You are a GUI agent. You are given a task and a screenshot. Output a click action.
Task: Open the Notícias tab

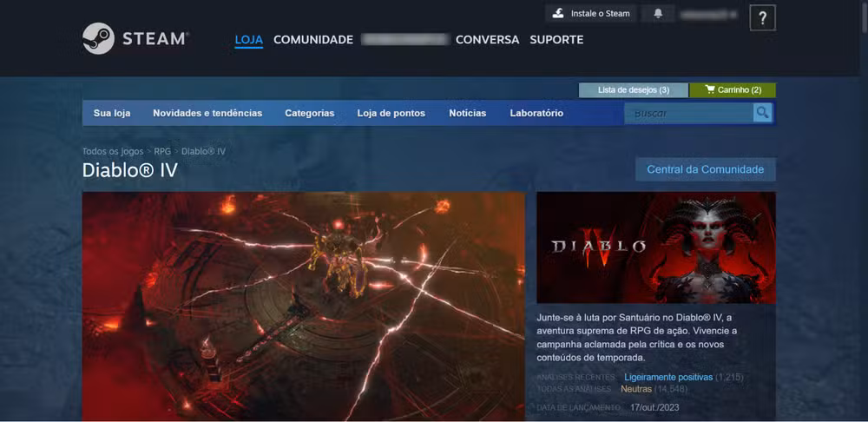(468, 113)
